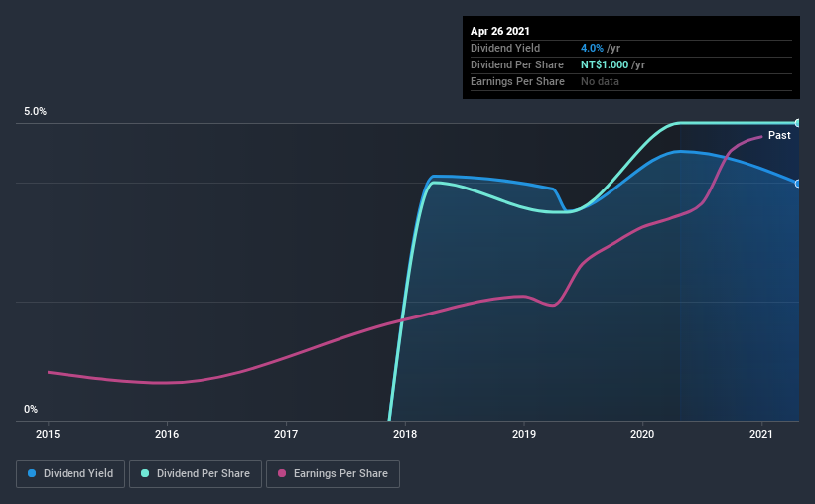Click the 2017 x-axis label
This screenshot has width=815, height=504.
pos(286,434)
